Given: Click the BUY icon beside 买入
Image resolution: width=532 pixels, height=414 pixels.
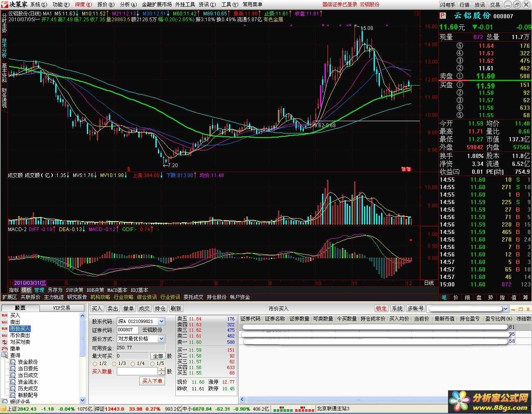Looking at the screenshot, I should point(5,315).
